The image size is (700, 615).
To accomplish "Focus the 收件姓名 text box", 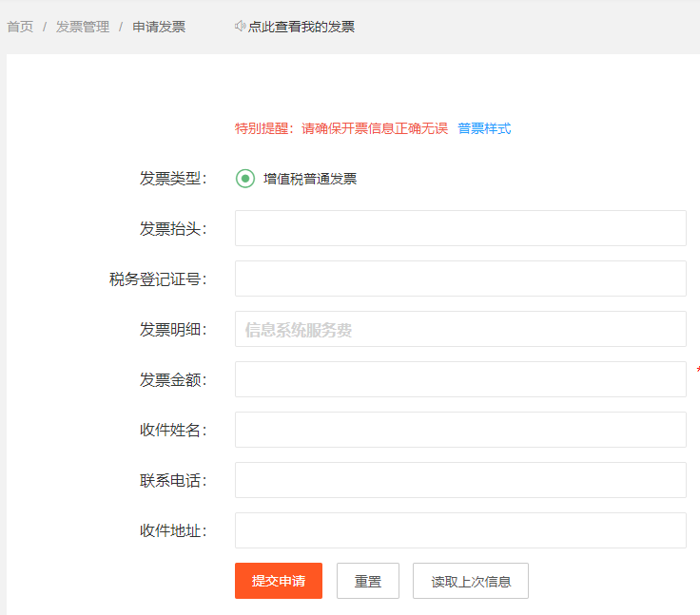I will pos(460,430).
